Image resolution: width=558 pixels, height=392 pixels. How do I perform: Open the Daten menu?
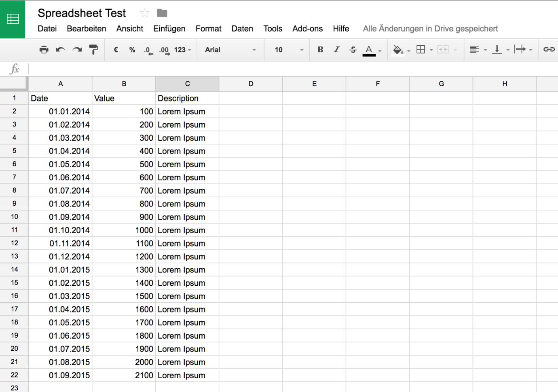point(242,28)
